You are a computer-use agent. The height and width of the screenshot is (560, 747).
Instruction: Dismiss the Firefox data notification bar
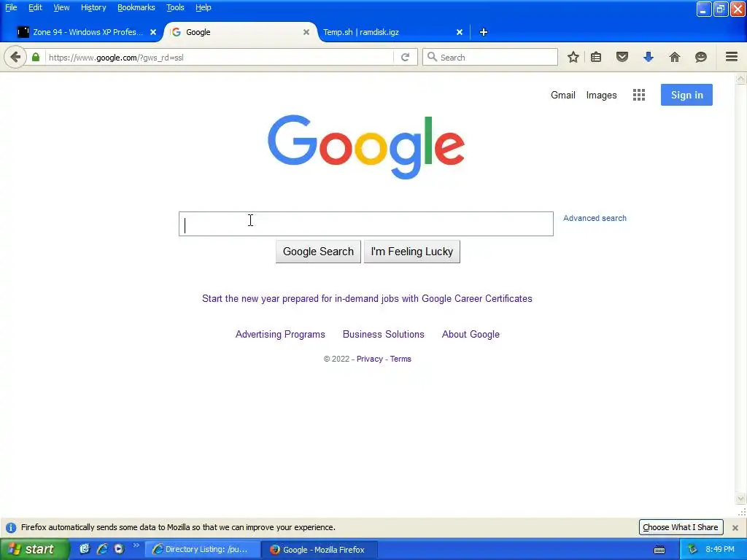pos(735,528)
